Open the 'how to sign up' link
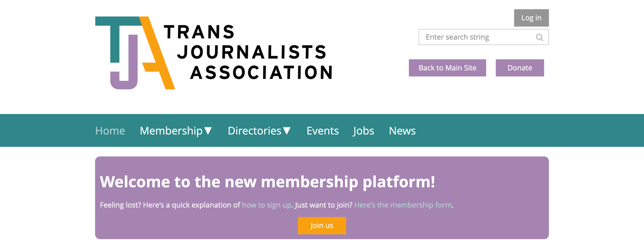This screenshot has width=644, height=244. 266,205
